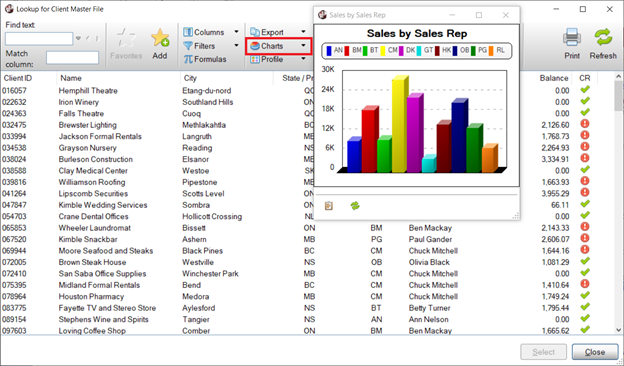Click the green chart refresh icon
The height and width of the screenshot is (366, 624).
click(x=355, y=206)
